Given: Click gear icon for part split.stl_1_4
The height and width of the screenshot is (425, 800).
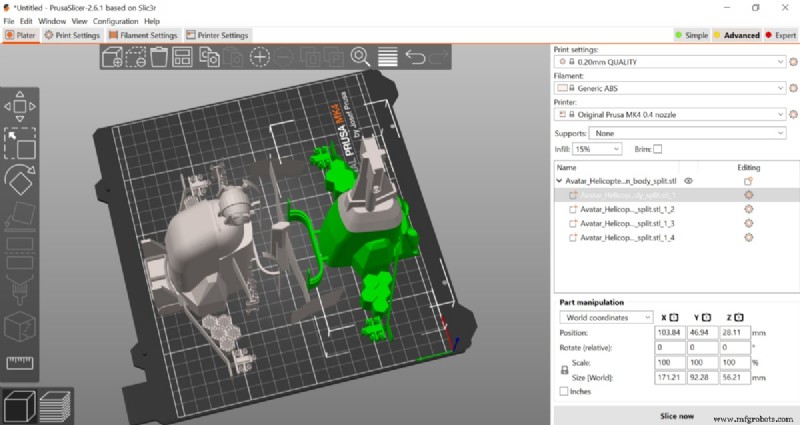Looking at the screenshot, I should pos(748,237).
